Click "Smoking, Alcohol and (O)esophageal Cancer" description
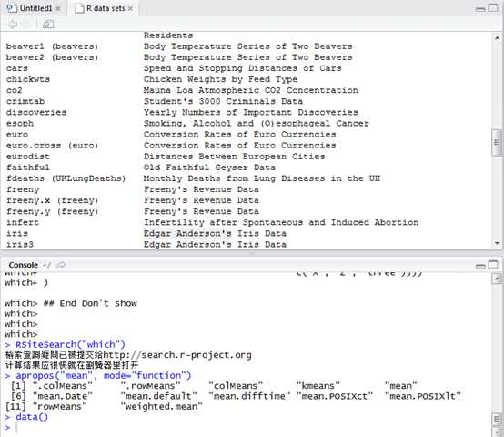 click(257, 124)
